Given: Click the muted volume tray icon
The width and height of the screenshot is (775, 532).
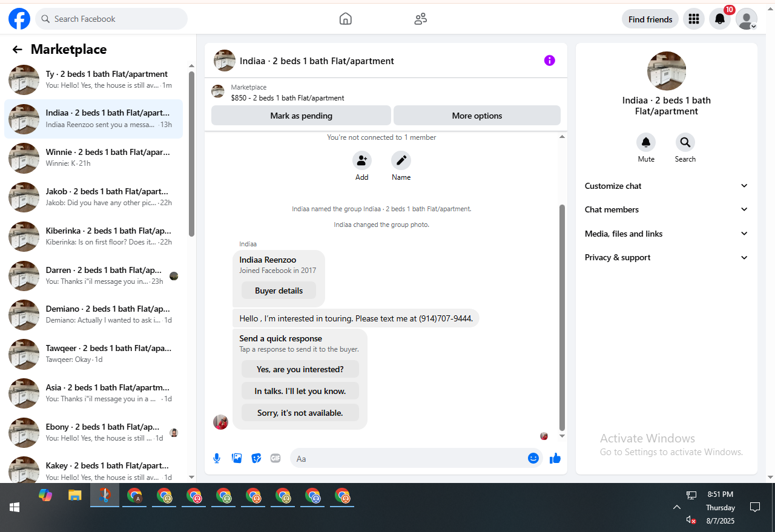Looking at the screenshot, I should click(691, 520).
